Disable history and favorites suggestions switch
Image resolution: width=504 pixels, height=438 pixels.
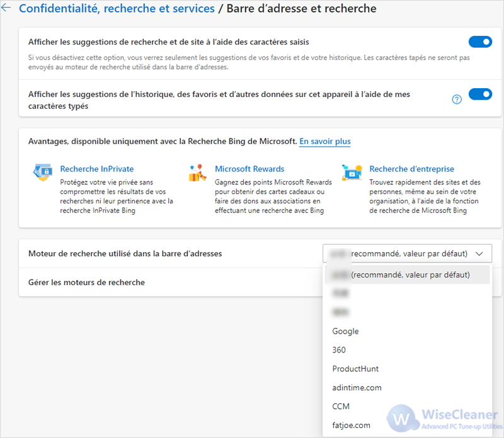click(480, 94)
